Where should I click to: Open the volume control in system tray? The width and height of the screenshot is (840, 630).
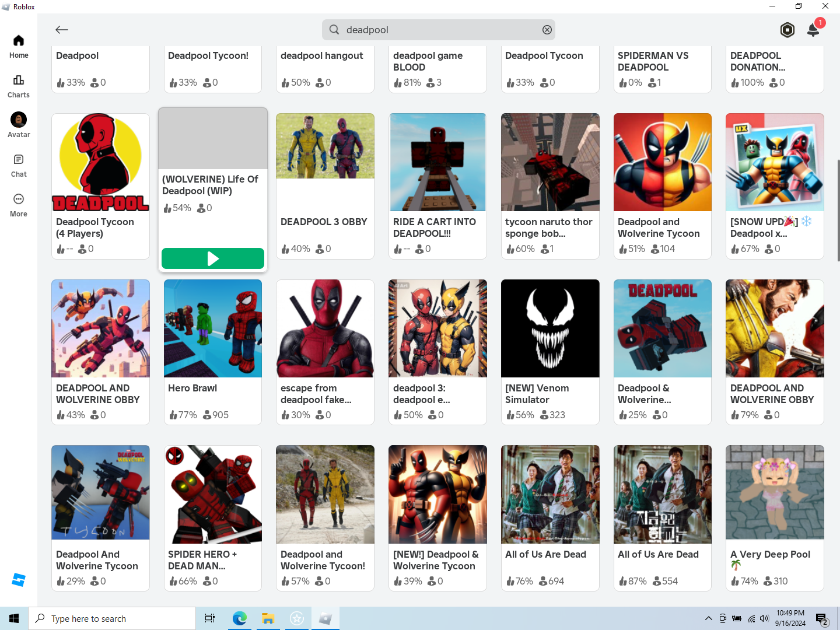[x=765, y=618]
